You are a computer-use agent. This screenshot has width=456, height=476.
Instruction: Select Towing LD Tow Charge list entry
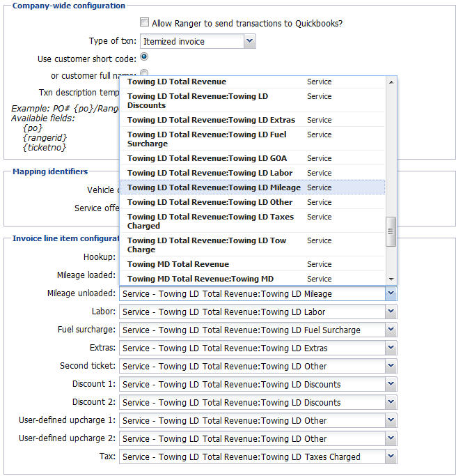(x=210, y=245)
